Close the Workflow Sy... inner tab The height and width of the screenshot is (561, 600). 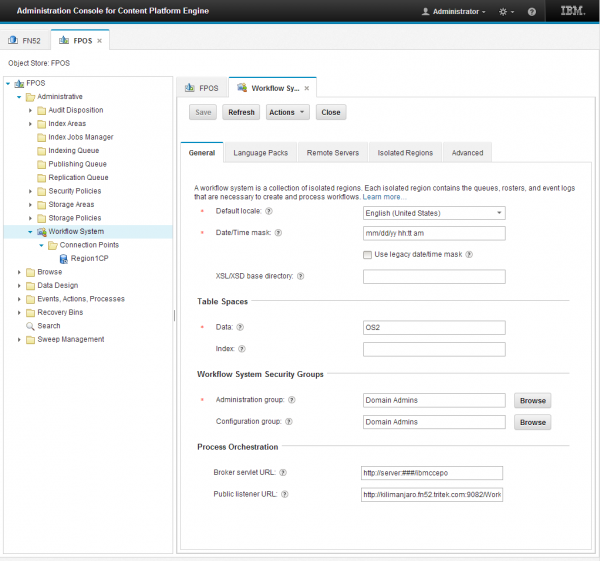(307, 88)
